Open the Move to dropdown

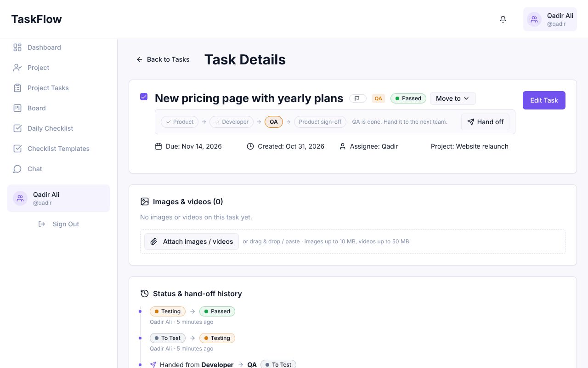point(452,98)
